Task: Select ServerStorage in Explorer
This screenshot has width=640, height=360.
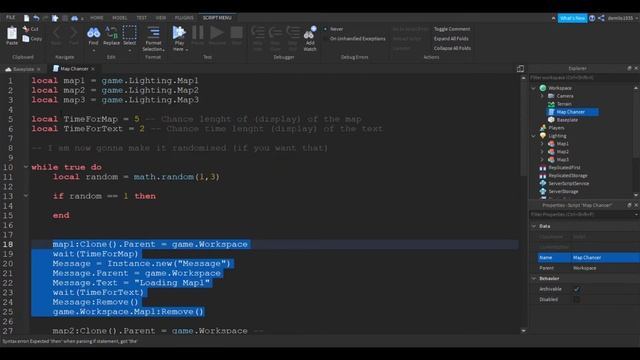Action: tap(563, 191)
